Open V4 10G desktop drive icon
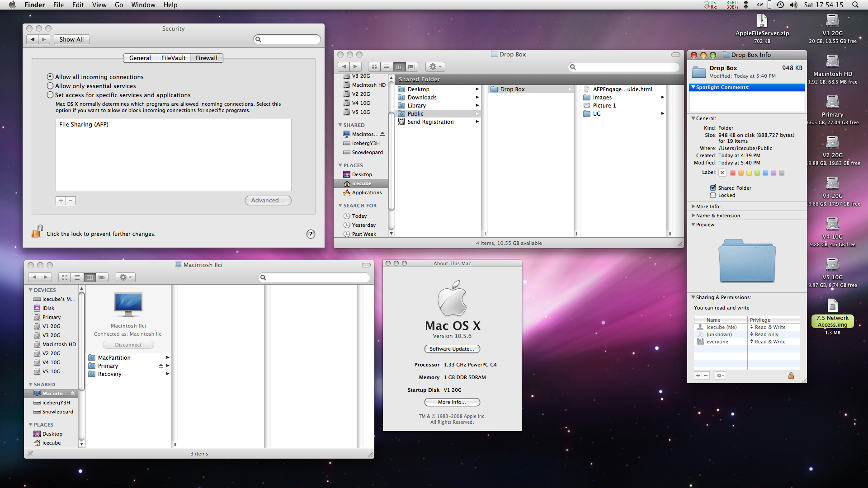The height and width of the screenshot is (488, 868). [x=832, y=224]
